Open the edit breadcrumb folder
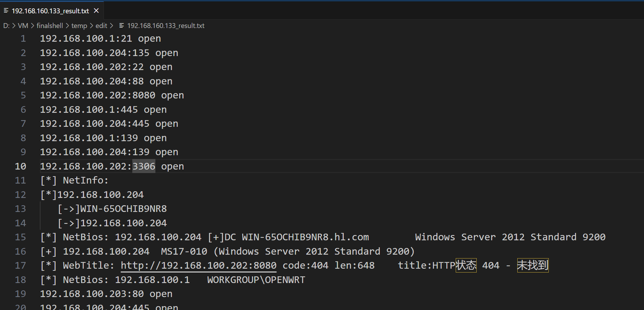This screenshot has width=644, height=310. click(x=101, y=26)
